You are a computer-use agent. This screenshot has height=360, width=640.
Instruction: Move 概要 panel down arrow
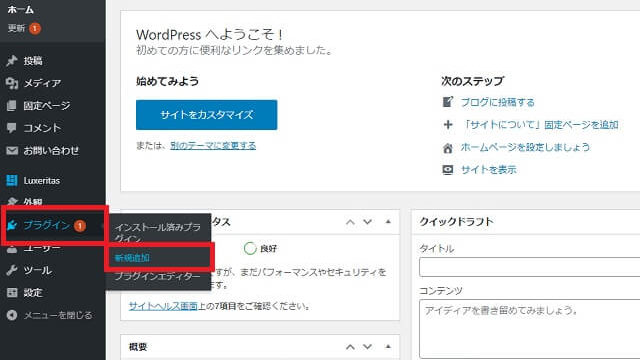click(x=367, y=347)
